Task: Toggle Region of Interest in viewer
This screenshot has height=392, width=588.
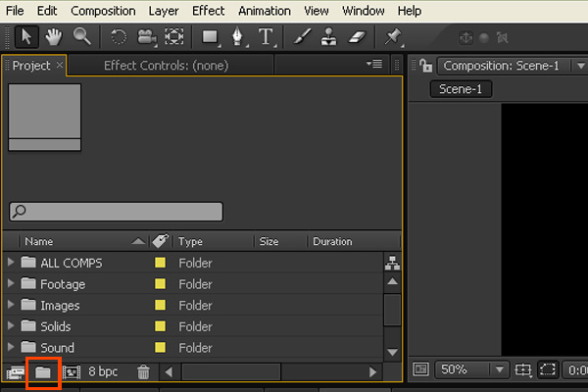Action: coord(548,369)
